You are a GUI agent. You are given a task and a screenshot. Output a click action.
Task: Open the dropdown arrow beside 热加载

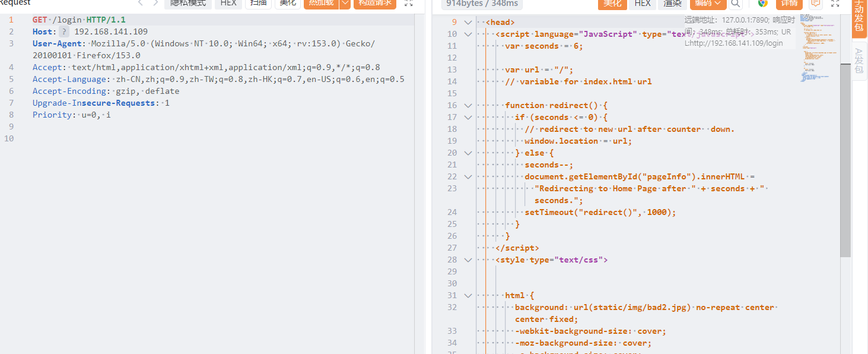click(x=345, y=3)
